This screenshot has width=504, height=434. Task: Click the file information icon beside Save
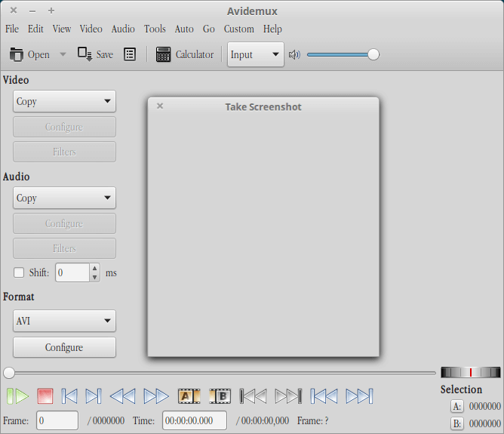tap(130, 54)
